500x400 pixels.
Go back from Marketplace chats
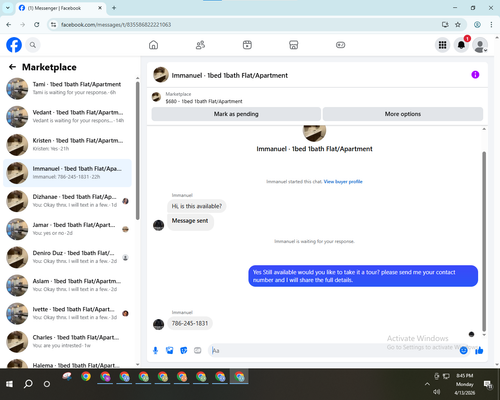click(x=12, y=67)
